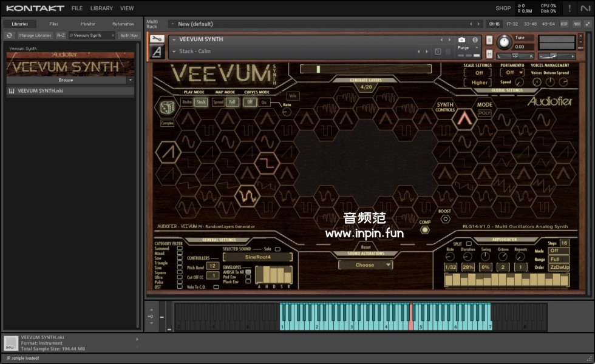Open the KSP script icon
The width and height of the screenshot is (595, 364).
[564, 24]
